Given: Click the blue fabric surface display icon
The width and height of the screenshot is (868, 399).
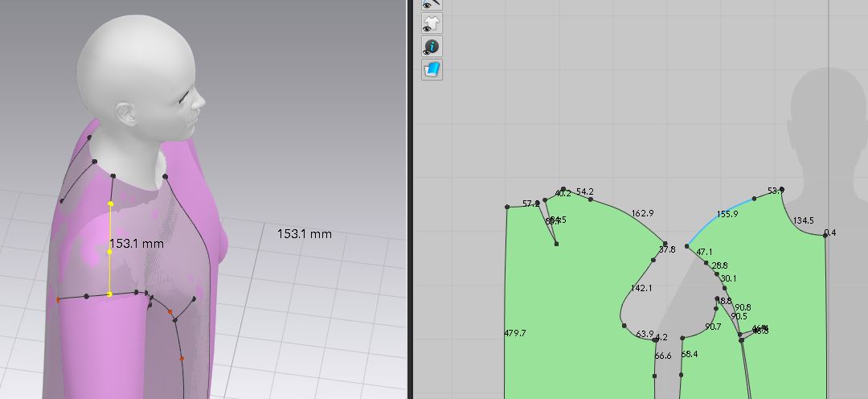Looking at the screenshot, I should [x=432, y=70].
